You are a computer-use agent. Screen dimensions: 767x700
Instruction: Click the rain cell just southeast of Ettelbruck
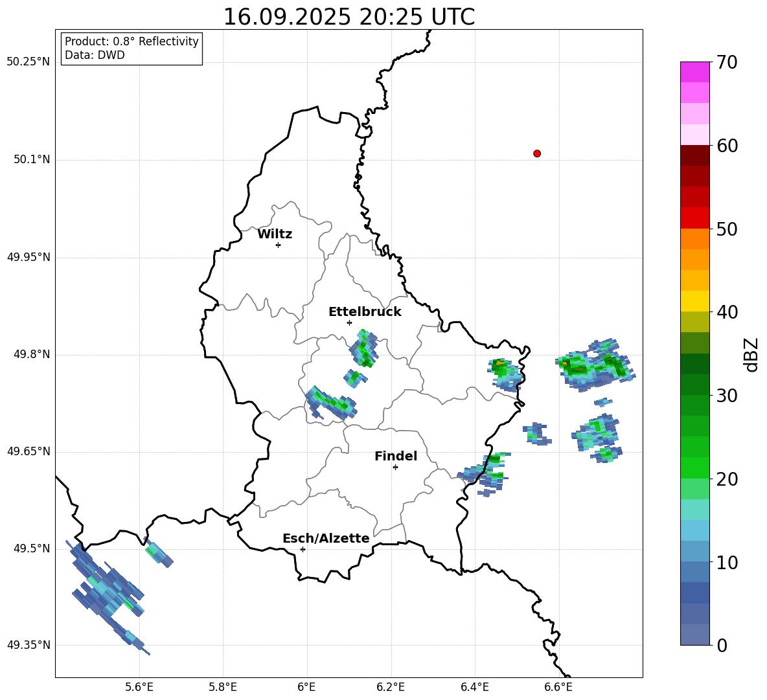coord(363,348)
